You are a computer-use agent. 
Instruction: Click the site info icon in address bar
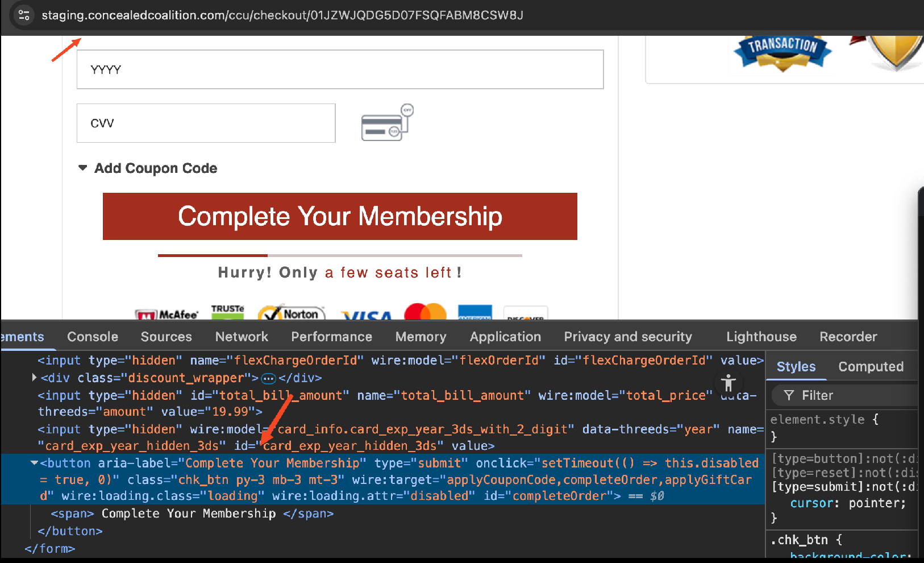click(24, 15)
